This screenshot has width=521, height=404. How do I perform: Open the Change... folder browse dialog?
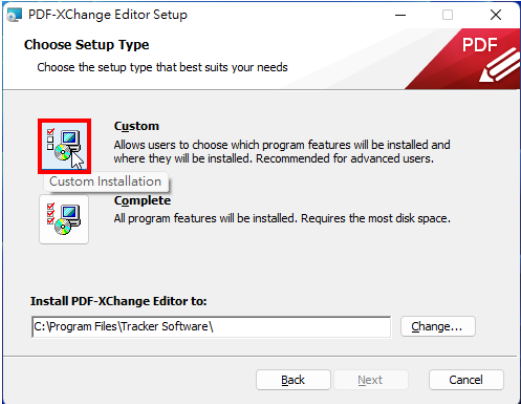[438, 326]
